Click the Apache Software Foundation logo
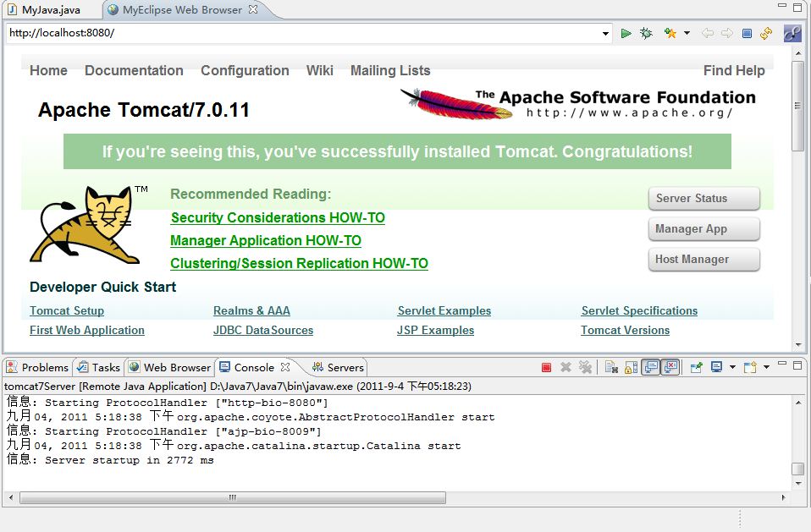 [578, 103]
